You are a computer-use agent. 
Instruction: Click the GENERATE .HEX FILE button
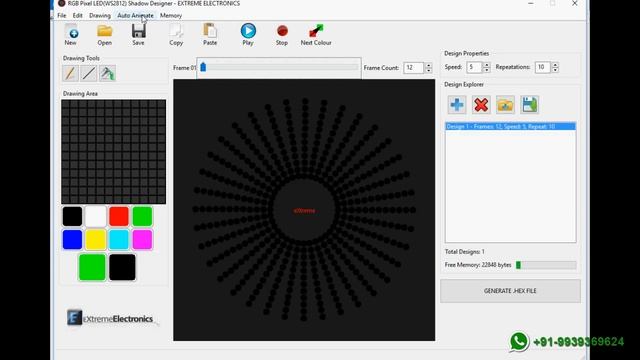click(x=510, y=291)
